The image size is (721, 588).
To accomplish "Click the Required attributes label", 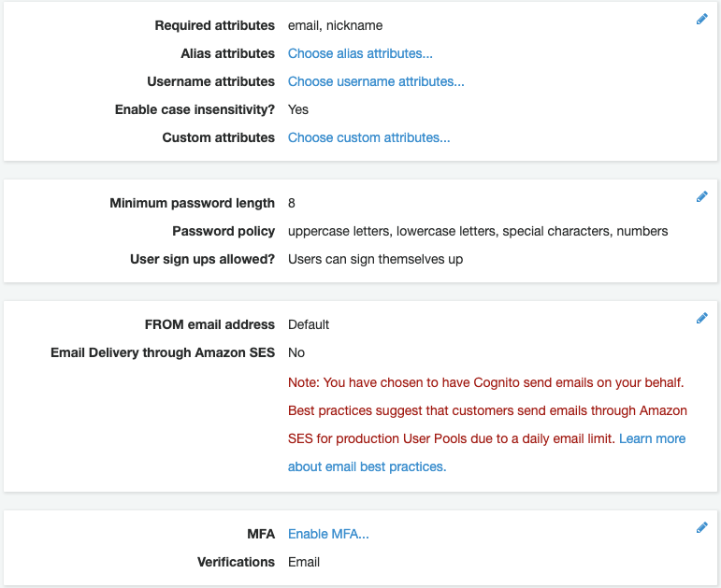I will pos(215,25).
